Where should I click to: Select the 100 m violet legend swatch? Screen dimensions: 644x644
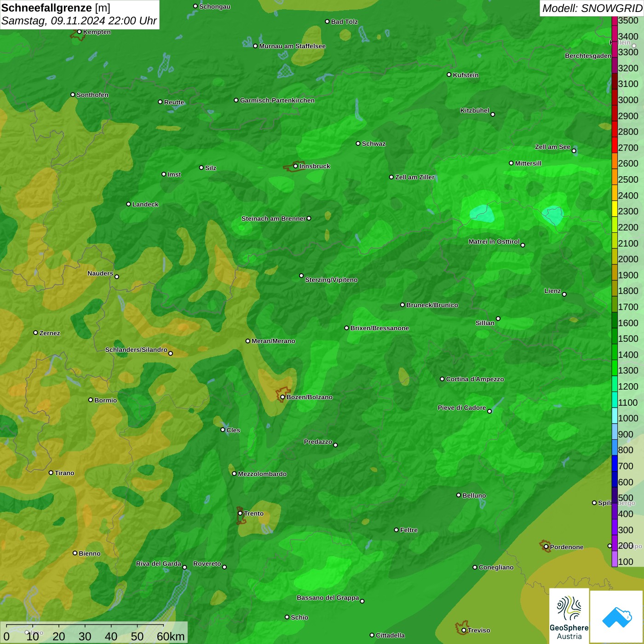(614, 559)
